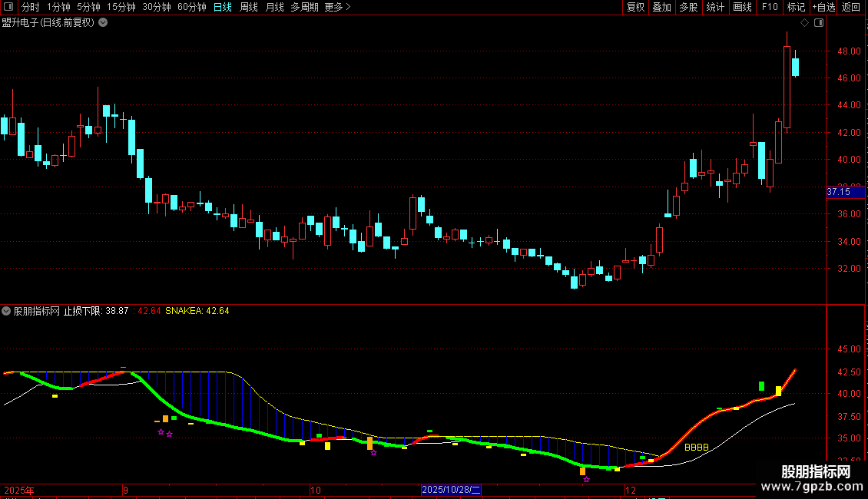The image size is (868, 499).
Task: Open the 多股 multi-stock view
Action: click(688, 7)
